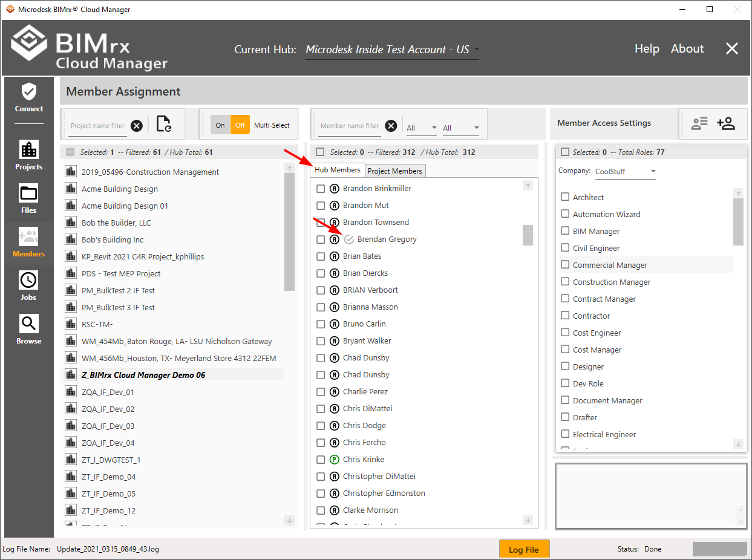Check the Architect role checkbox
Screen dimensions: 752x560
coord(565,197)
